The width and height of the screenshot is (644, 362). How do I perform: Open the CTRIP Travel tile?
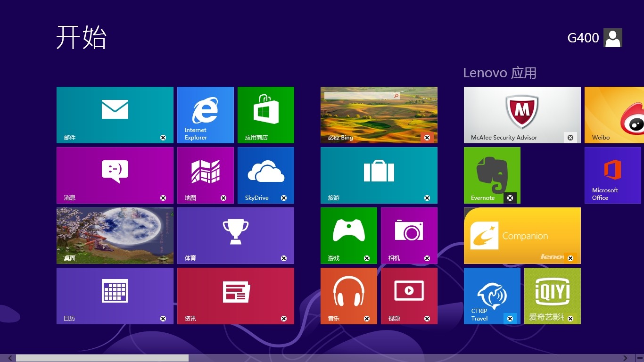492,296
